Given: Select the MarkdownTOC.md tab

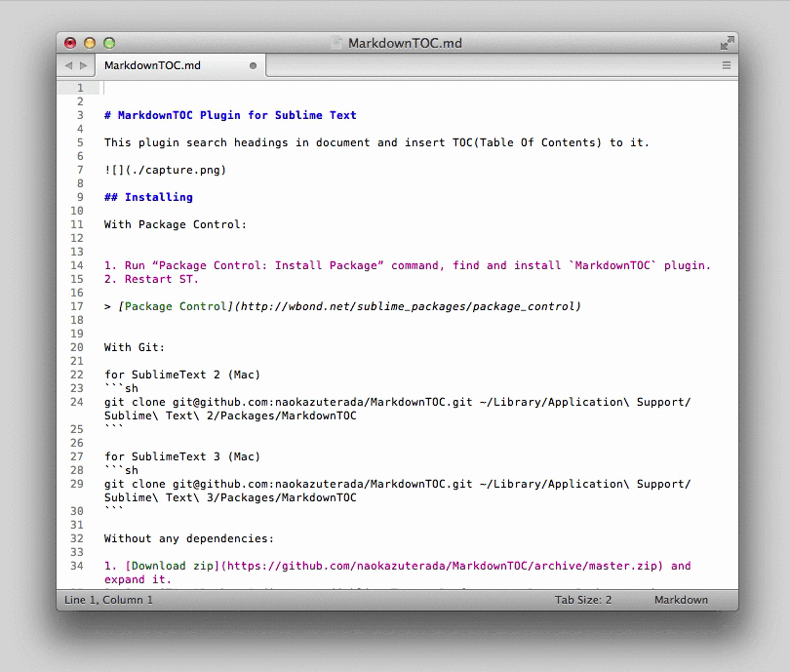Looking at the screenshot, I should [180, 65].
